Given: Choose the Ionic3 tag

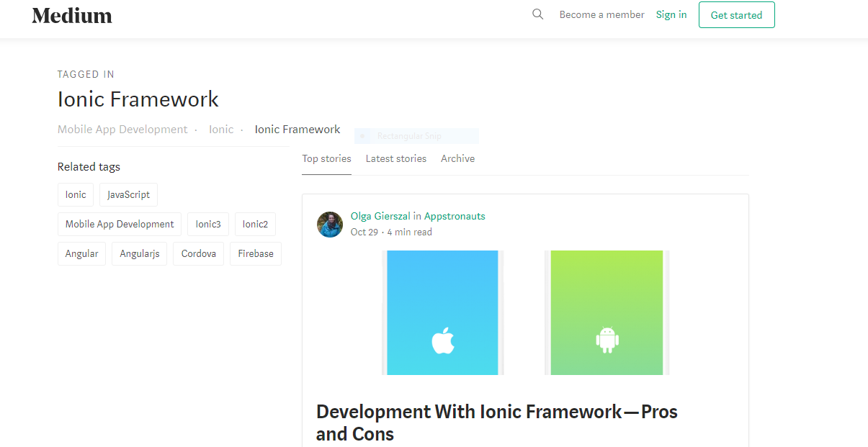Looking at the screenshot, I should (x=208, y=224).
